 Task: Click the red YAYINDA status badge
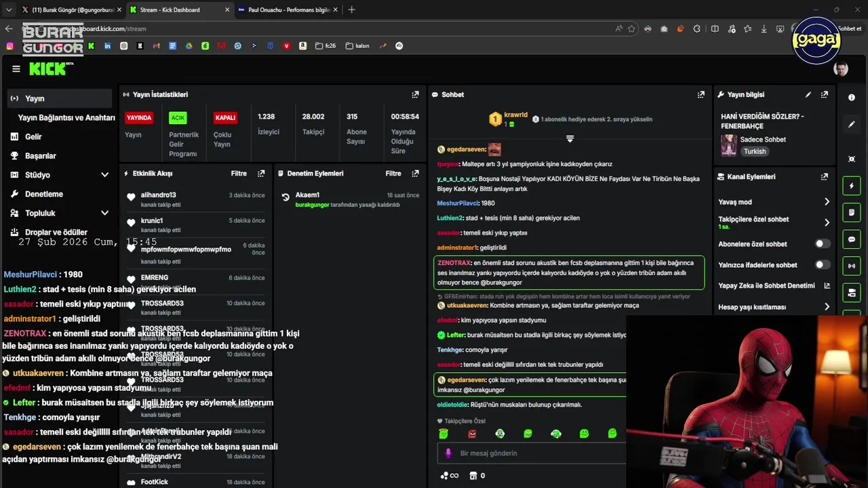click(x=139, y=117)
